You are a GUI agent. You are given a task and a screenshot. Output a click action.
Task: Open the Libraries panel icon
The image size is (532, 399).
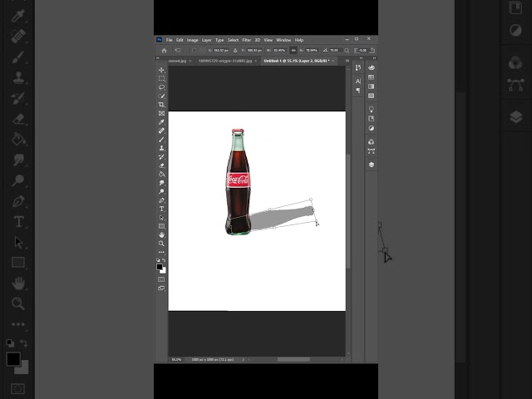(x=372, y=119)
